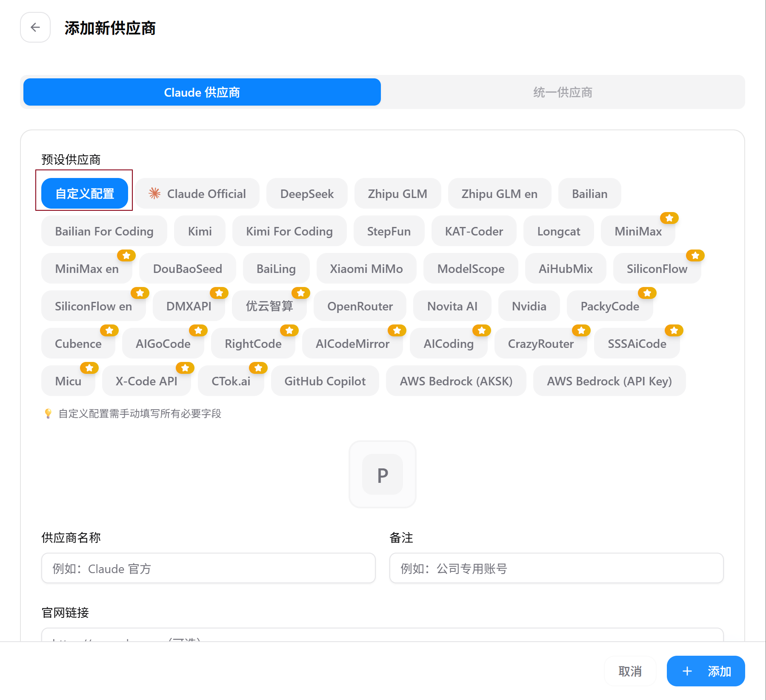
Task: Focus the 备注 input field
Action: point(557,568)
